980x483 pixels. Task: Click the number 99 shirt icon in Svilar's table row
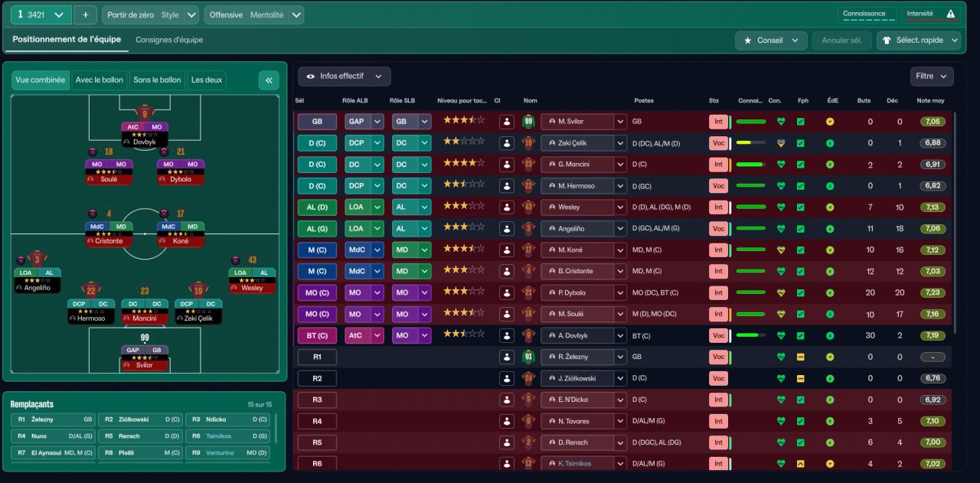528,122
